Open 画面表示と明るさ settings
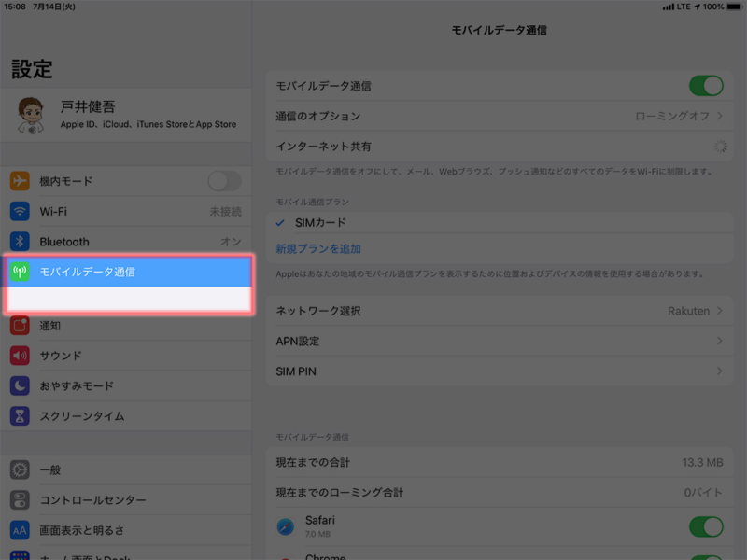This screenshot has height=560, width=747. 126,530
